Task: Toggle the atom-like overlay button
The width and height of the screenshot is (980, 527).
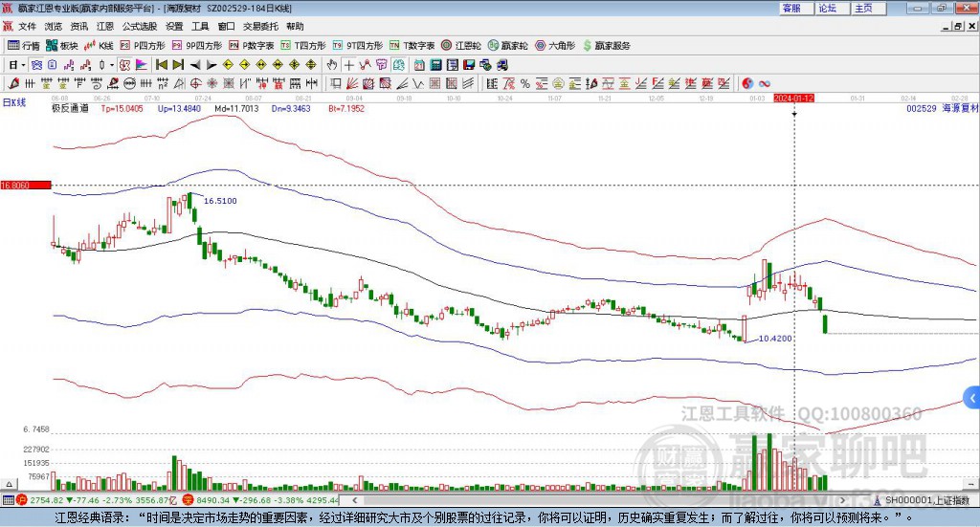Action: click(36, 65)
